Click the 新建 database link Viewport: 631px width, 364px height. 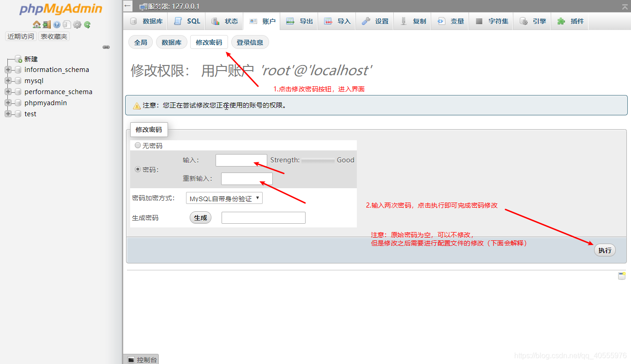coord(31,59)
